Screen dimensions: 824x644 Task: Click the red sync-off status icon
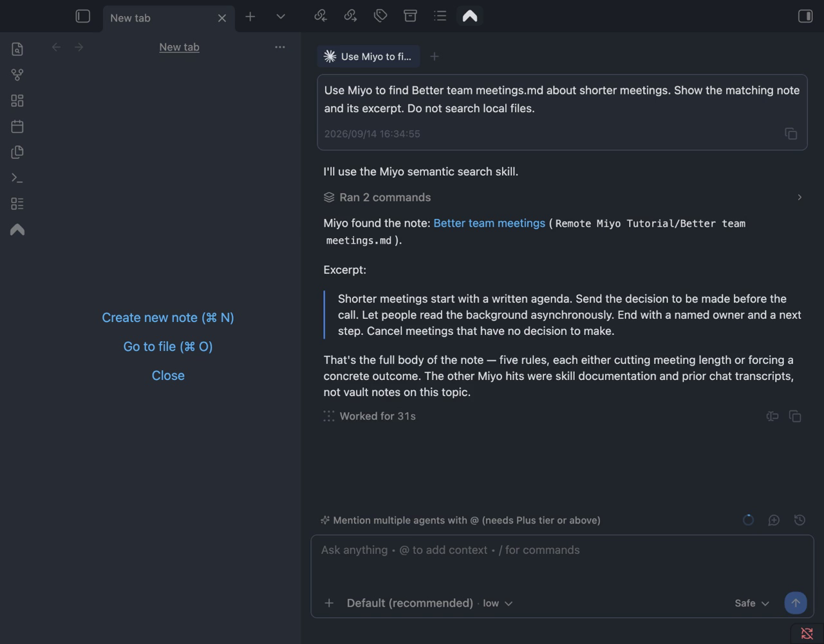(807, 634)
